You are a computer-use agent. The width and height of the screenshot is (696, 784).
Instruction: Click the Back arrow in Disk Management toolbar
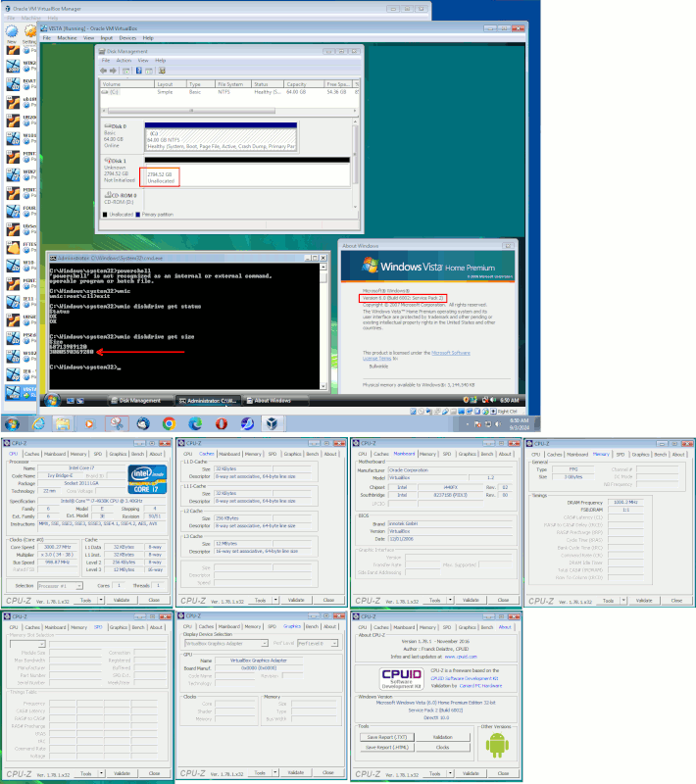pyautogui.click(x=104, y=71)
